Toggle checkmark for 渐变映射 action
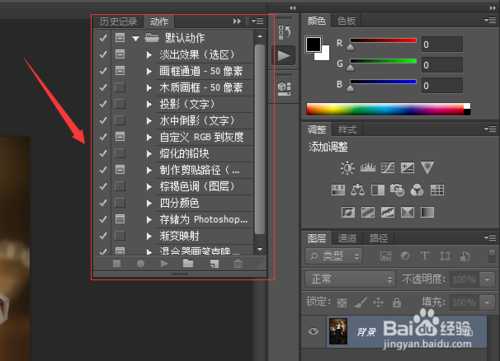500x361 pixels. (103, 236)
